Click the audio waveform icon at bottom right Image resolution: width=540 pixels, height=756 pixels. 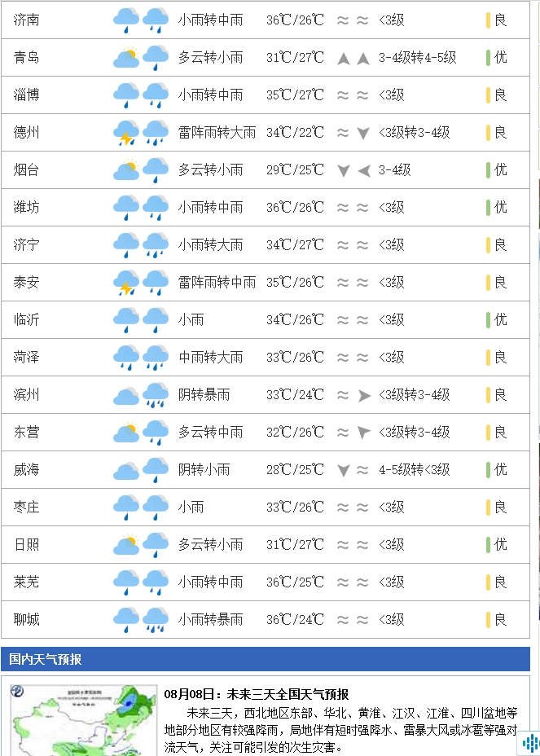tap(530, 743)
